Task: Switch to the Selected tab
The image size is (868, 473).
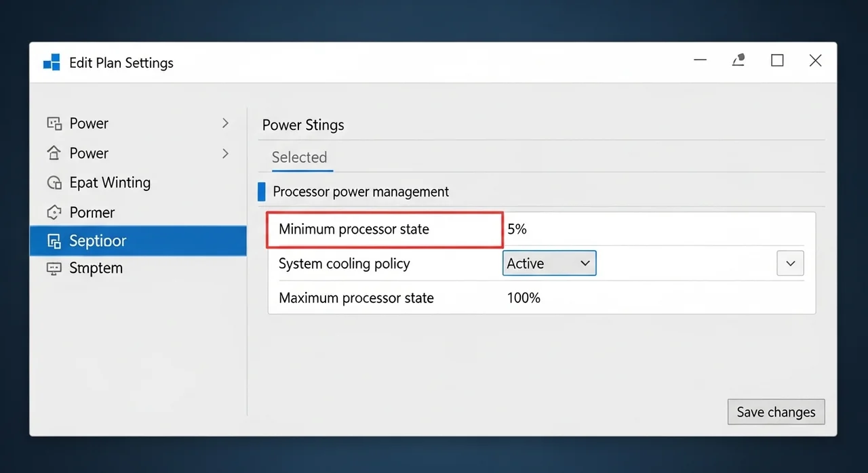Action: 299,157
